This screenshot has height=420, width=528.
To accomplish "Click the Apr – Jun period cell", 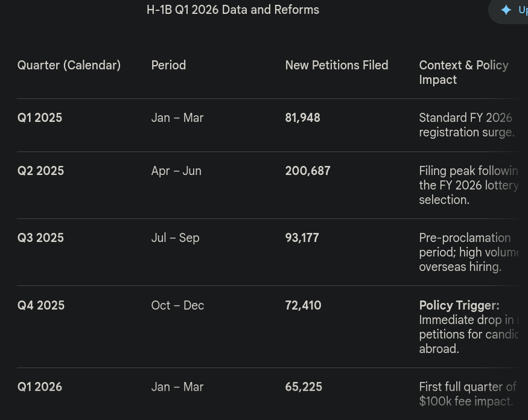I will [176, 171].
